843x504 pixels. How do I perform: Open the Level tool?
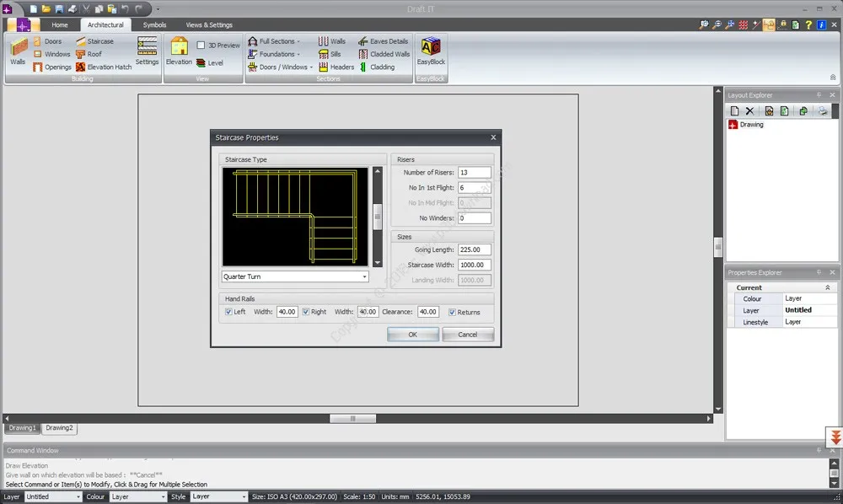tap(210, 63)
